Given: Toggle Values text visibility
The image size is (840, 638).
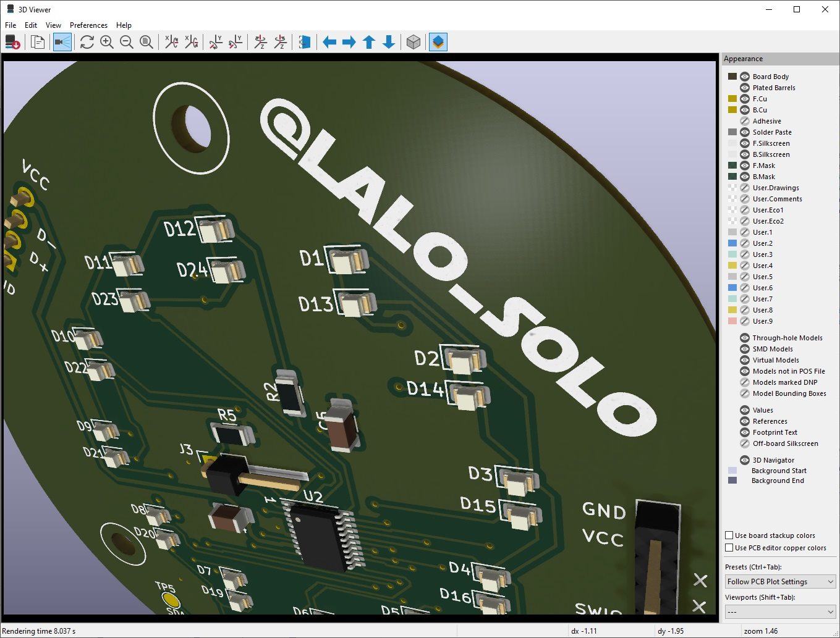Looking at the screenshot, I should pos(745,410).
